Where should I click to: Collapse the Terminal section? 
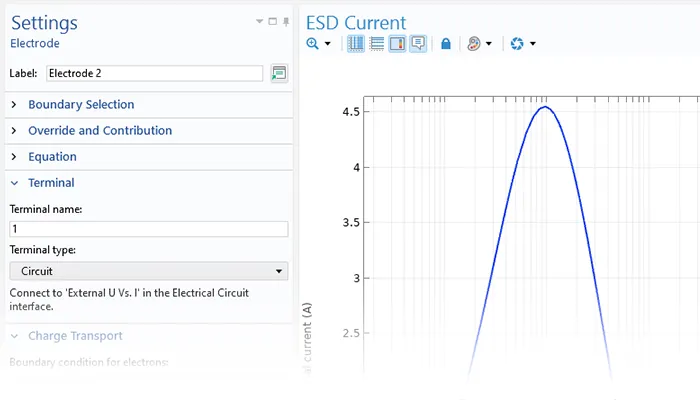[x=14, y=183]
